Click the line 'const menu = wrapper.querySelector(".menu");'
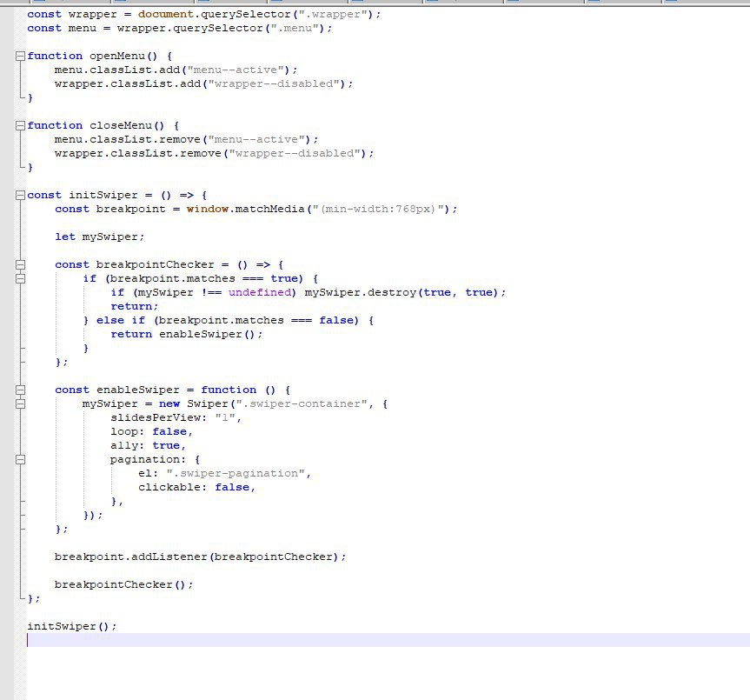Viewport: 750px width, 700px height. (x=179, y=28)
